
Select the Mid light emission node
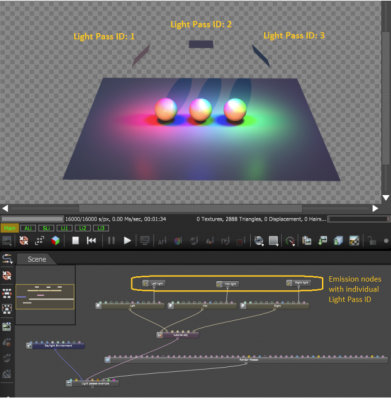click(x=227, y=284)
